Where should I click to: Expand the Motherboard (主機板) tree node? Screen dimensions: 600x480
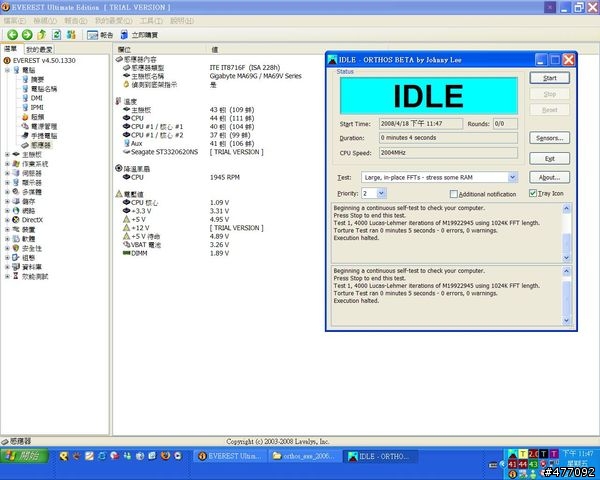(7, 154)
